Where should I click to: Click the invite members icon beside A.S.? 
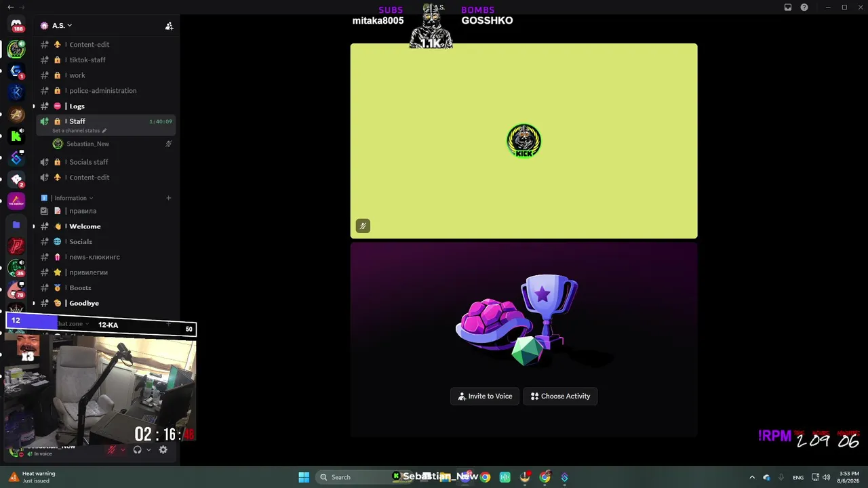(x=169, y=26)
